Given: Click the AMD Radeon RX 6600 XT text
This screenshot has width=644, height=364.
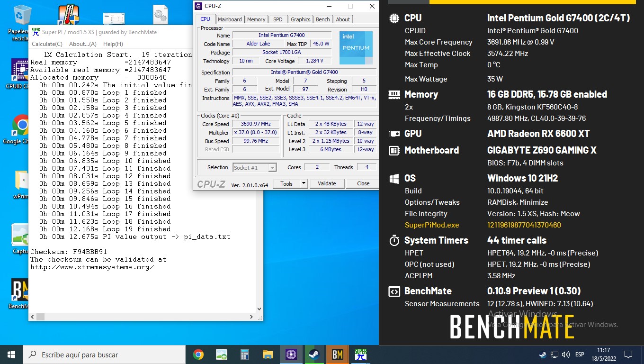Looking at the screenshot, I should (538, 134).
